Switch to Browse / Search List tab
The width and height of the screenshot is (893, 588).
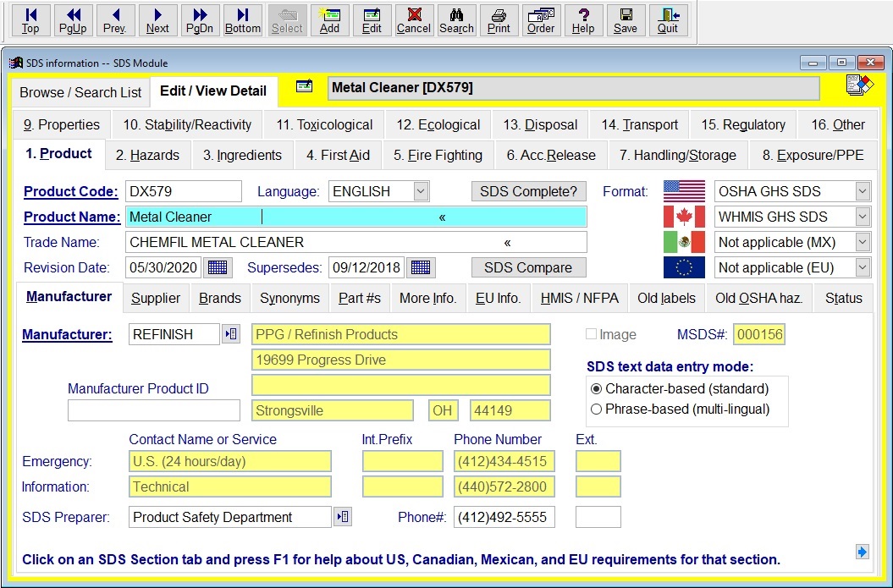(80, 92)
